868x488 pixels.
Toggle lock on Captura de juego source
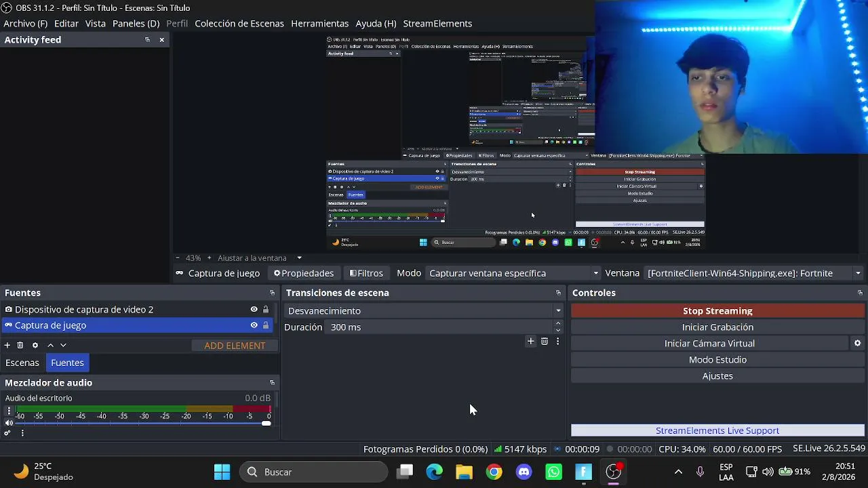[266, 325]
